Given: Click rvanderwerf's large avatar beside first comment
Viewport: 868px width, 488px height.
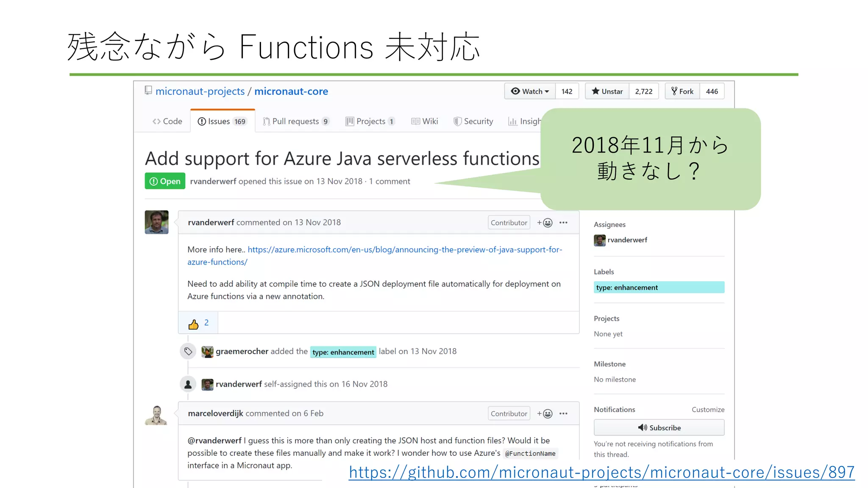Looking at the screenshot, I should pyautogui.click(x=156, y=222).
